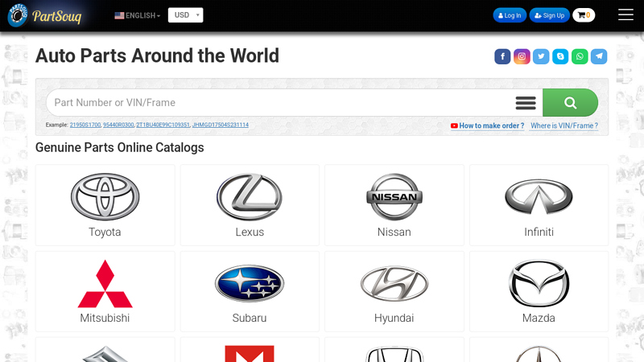Open the search options menu icon
Image resolution: width=644 pixels, height=362 pixels.
coord(526,103)
